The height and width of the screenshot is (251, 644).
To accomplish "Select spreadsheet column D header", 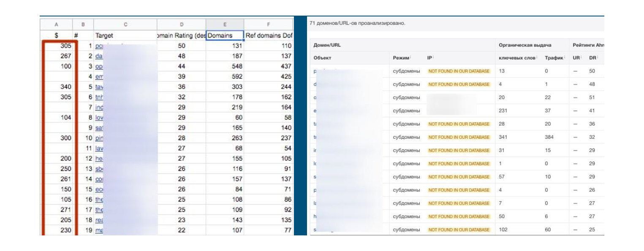I will click(181, 24).
